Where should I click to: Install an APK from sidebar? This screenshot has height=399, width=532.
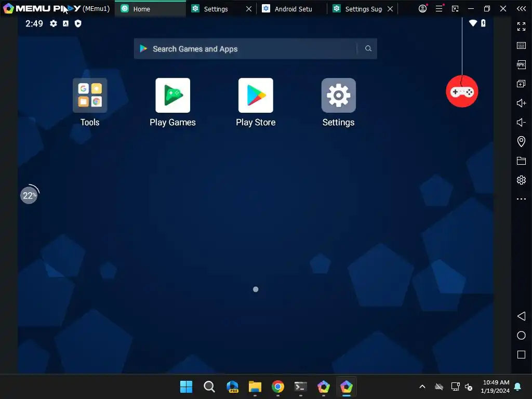click(521, 64)
